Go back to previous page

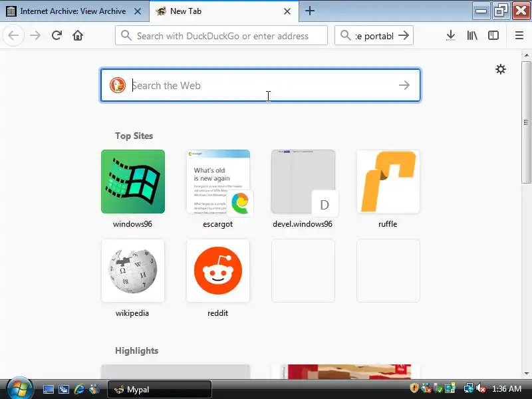13,35
